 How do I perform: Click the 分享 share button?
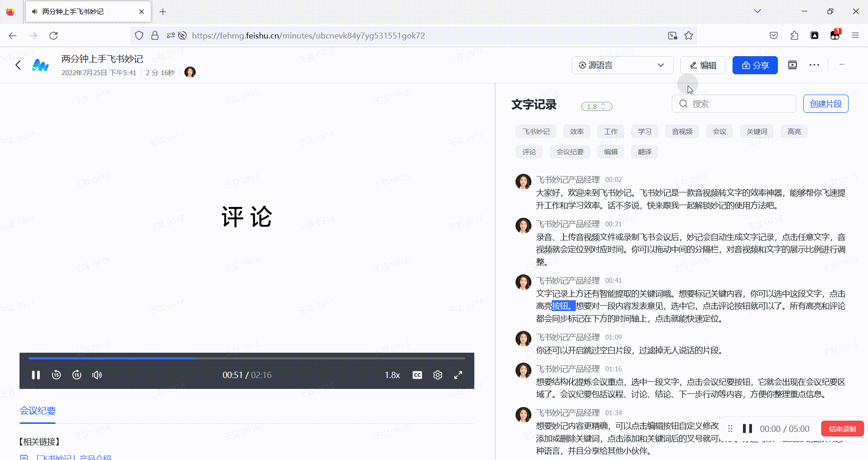[x=755, y=65]
